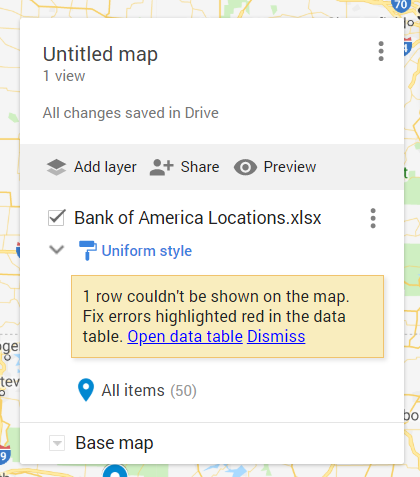
Task: Open the Bank of America layer options menu
Action: [x=373, y=218]
